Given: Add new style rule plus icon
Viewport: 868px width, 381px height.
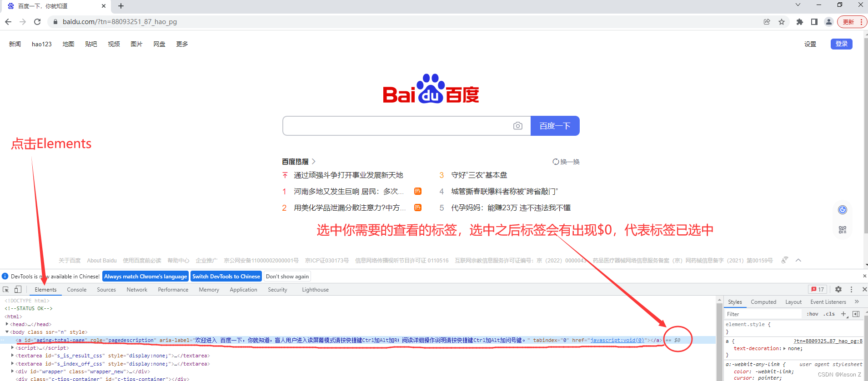Looking at the screenshot, I should 844,314.
